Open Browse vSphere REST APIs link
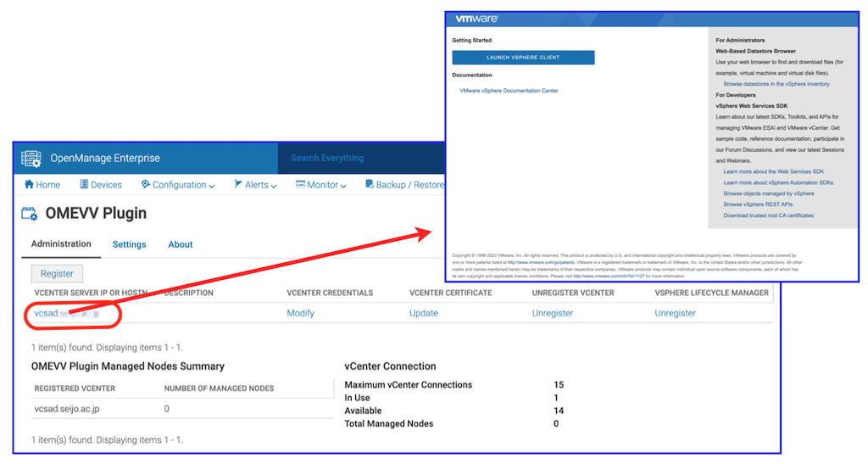Screen dimensions: 868x464 point(758,204)
